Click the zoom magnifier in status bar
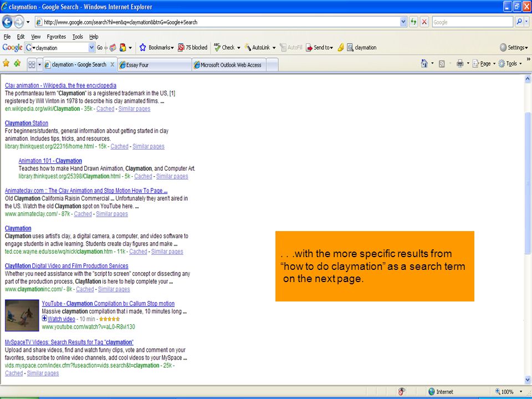This screenshot has width=532, height=399. [x=498, y=392]
